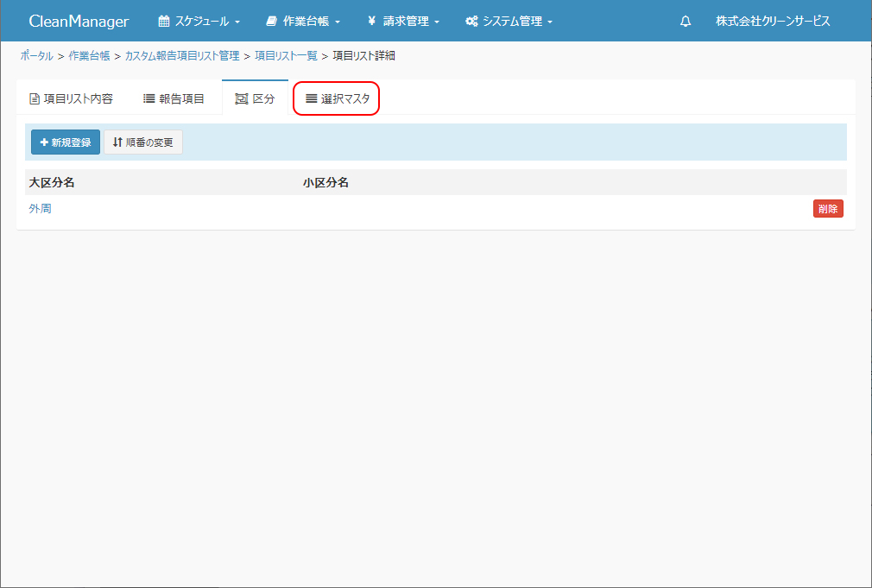Screen dimensions: 872x588
Task: Open カスタム報告項目リスト管理 breadcrumb link
Action: coord(182,56)
